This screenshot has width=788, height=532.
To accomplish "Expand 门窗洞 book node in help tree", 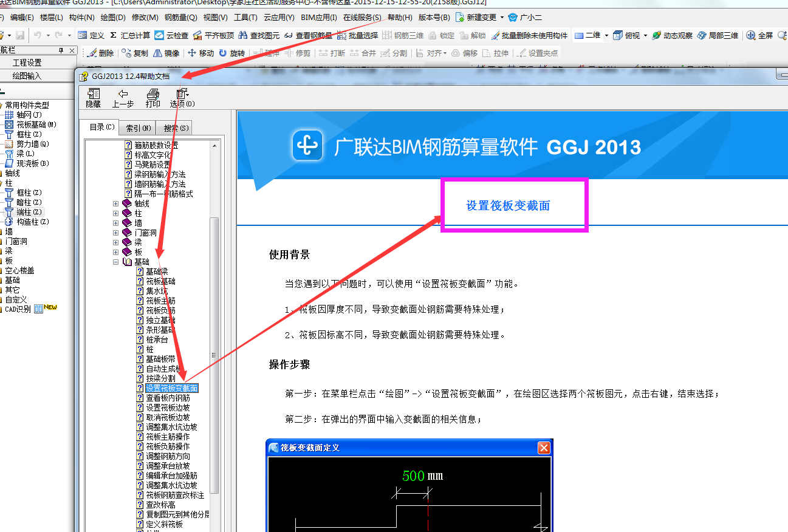I will click(x=116, y=233).
